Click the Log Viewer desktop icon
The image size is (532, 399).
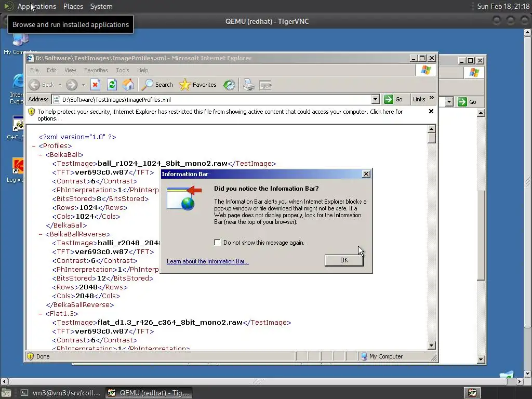click(x=18, y=166)
